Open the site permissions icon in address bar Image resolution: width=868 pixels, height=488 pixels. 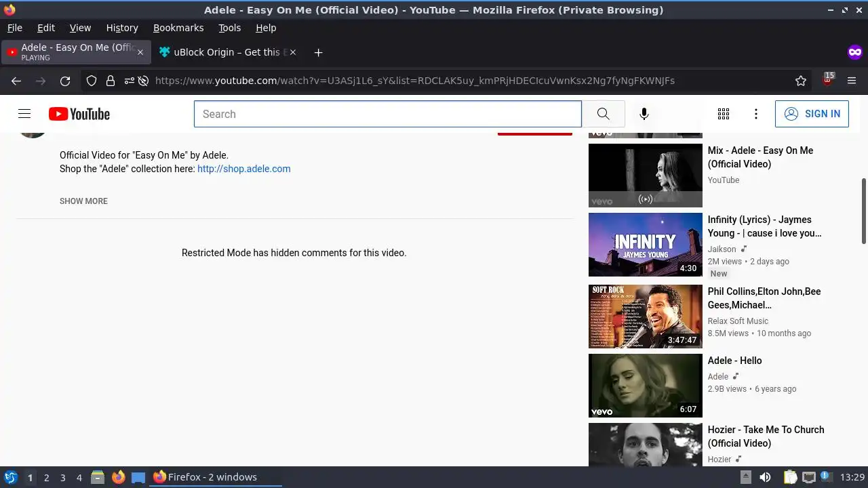pos(128,81)
